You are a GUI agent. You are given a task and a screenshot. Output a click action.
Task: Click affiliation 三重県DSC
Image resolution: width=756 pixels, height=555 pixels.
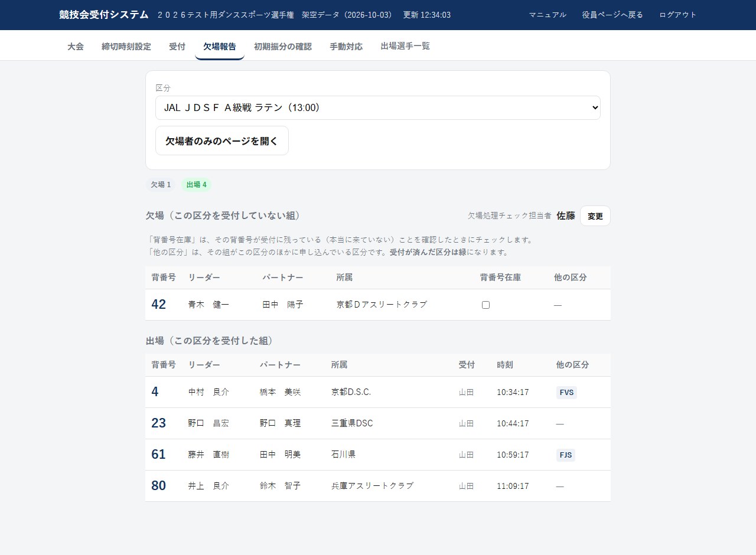pos(352,423)
